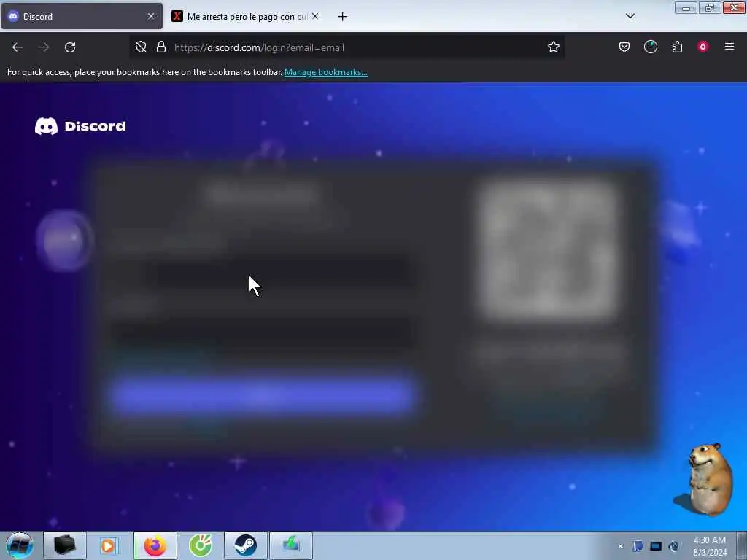Open the circular profile toolbar icon
This screenshot has height=560, width=747.
(650, 47)
